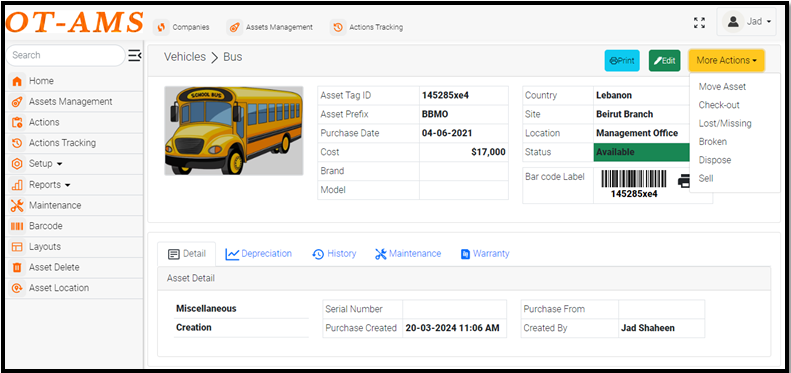
Task: Collapse the More Actions dropdown
Action: coord(726,61)
